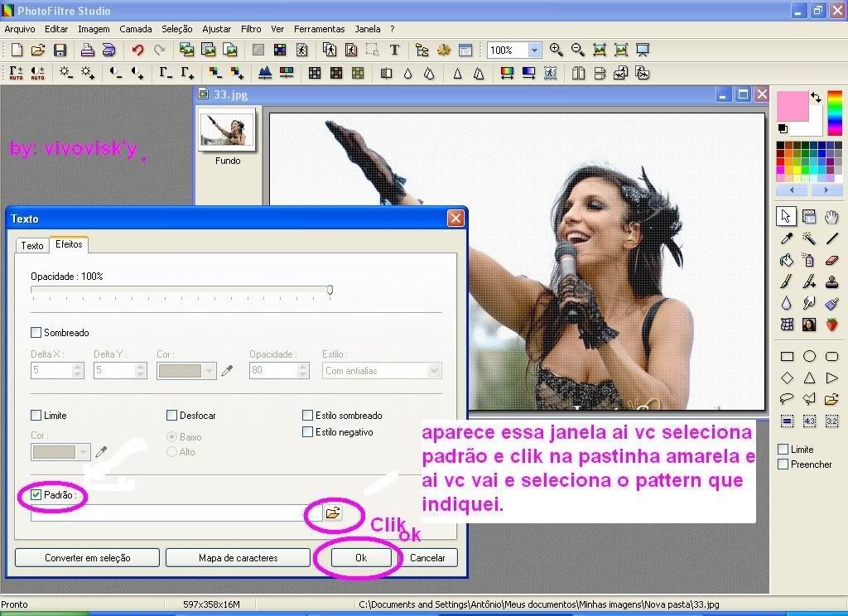Viewport: 848px width, 616px height.
Task: Uncheck the Padrão checkbox
Action: pos(36,495)
